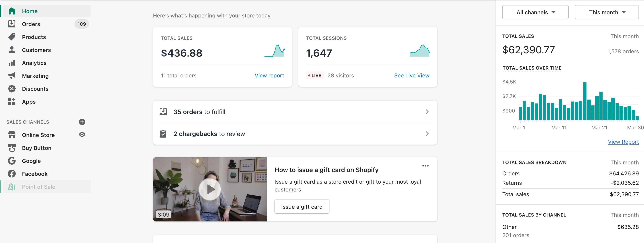Click the tallest bar in sales chart
This screenshot has width=644, height=243.
585,101
